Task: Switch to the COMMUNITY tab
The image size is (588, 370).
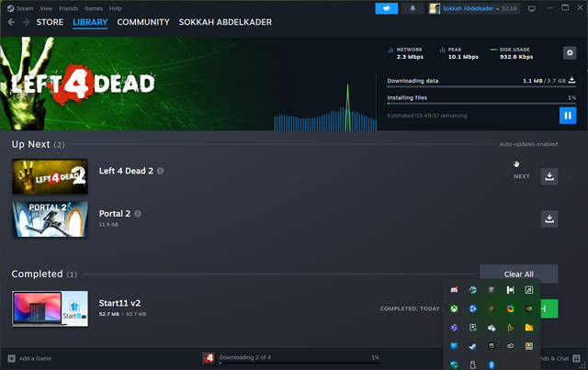Action: tap(143, 22)
